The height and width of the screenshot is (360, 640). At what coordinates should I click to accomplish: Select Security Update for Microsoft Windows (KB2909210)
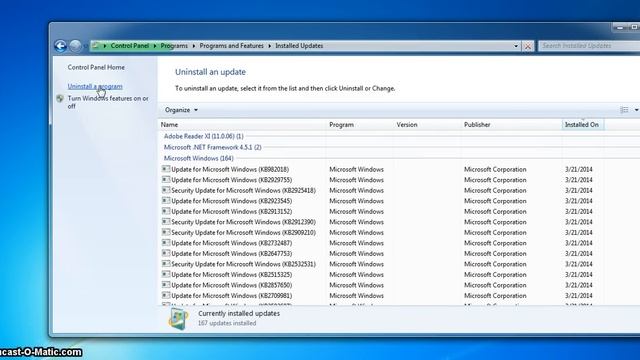click(x=244, y=232)
